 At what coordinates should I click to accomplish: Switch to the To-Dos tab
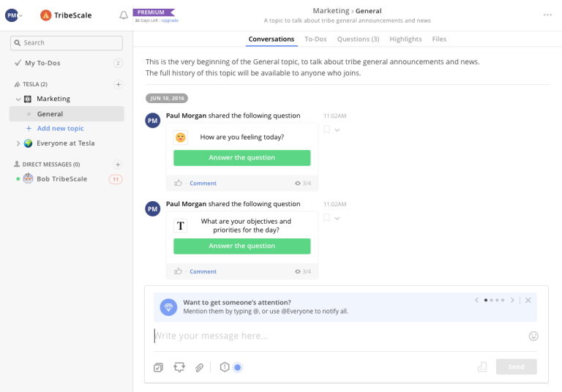point(315,39)
